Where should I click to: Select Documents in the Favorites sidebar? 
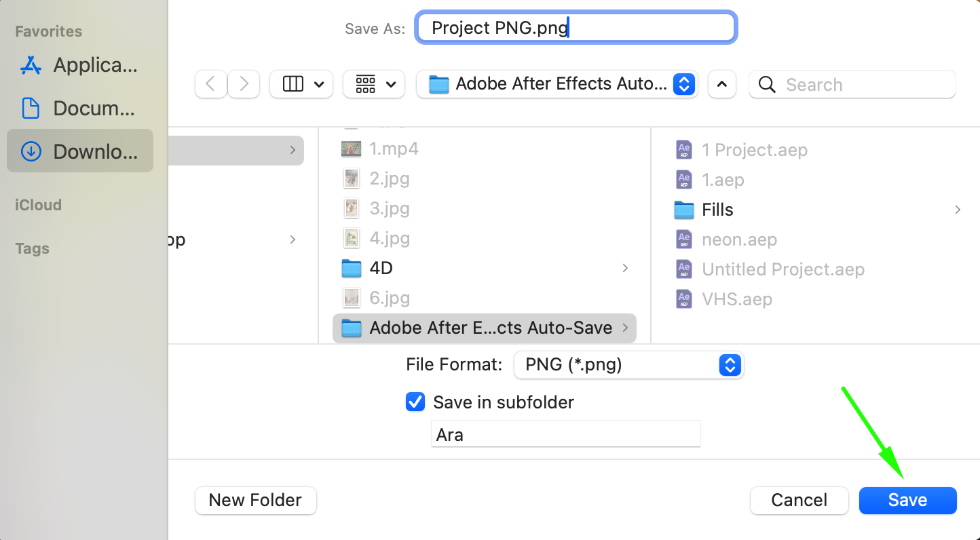click(x=79, y=108)
